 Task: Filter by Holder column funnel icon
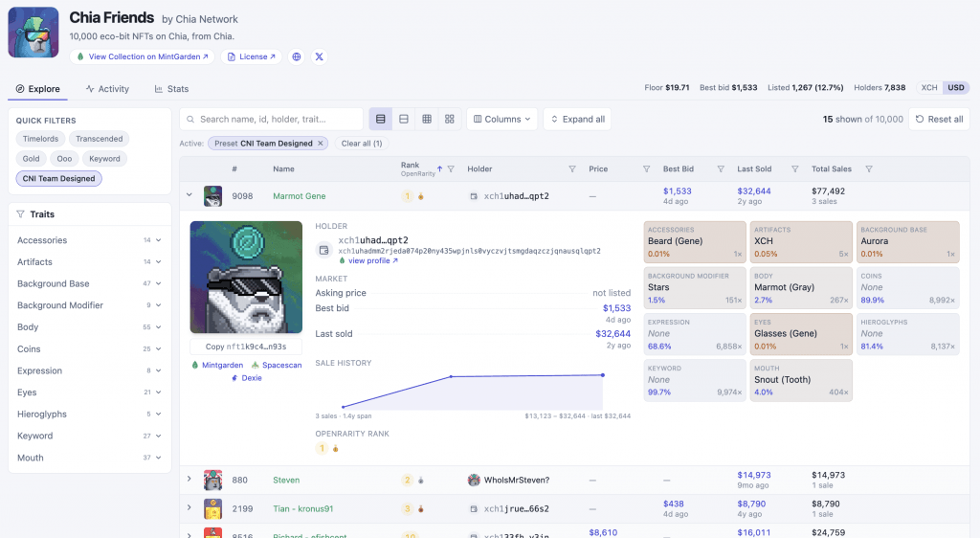click(572, 168)
